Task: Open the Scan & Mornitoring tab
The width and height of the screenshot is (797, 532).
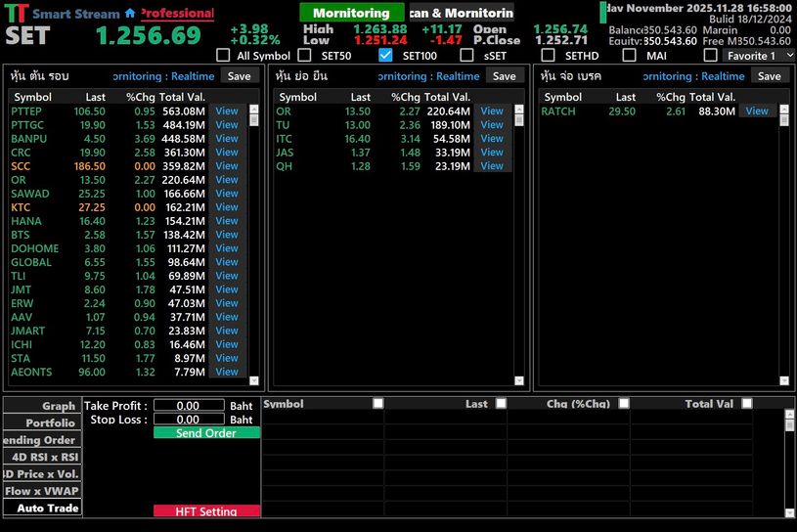Action: click(460, 13)
